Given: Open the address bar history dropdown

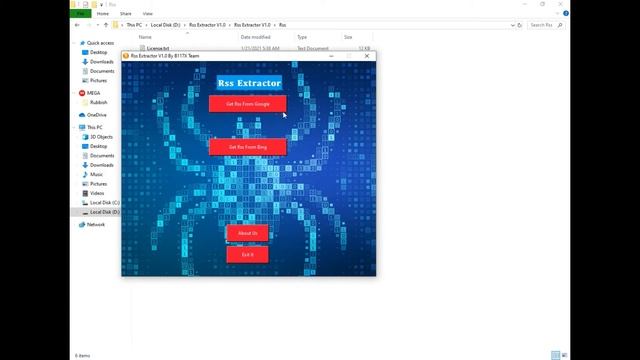Looking at the screenshot, I should click(513, 25).
